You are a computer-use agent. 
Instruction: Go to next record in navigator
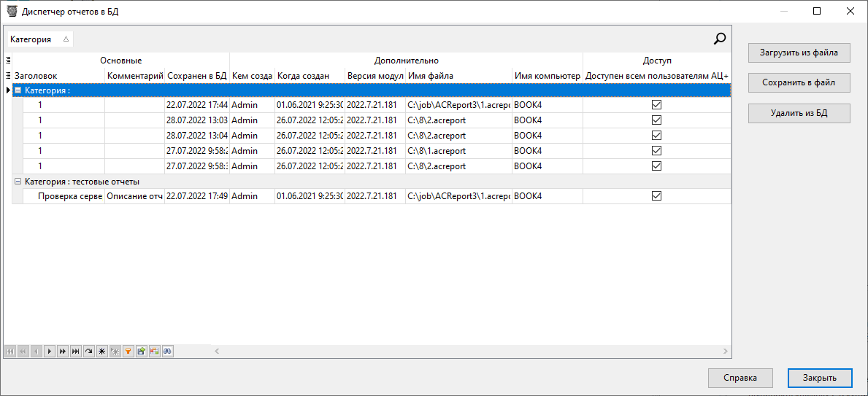point(49,352)
